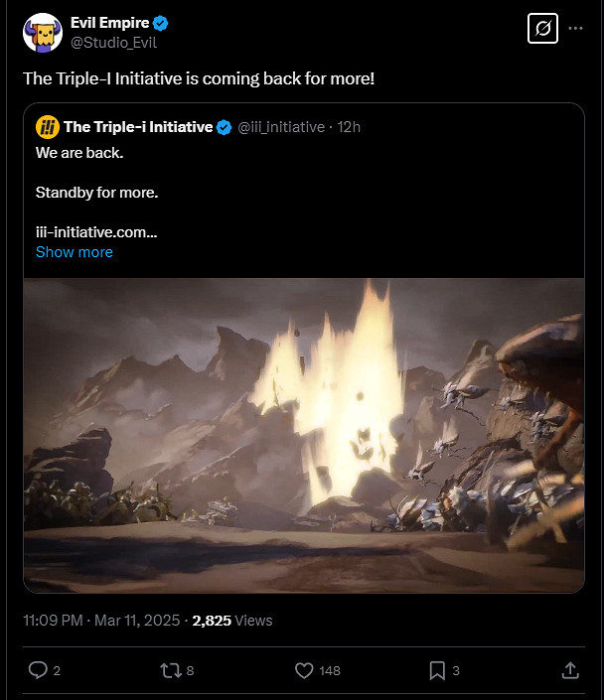
Task: Click Evil Empire profile avatar
Action: tap(43, 33)
